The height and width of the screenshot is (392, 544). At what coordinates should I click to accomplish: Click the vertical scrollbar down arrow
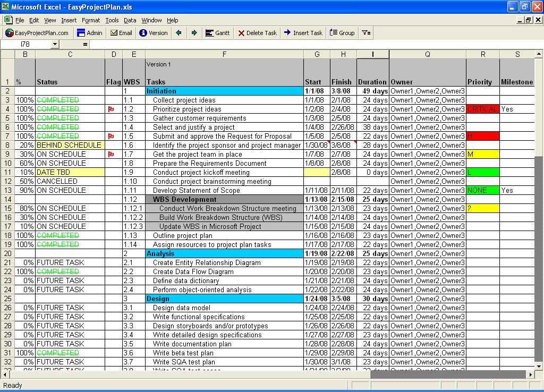pyautogui.click(x=538, y=366)
